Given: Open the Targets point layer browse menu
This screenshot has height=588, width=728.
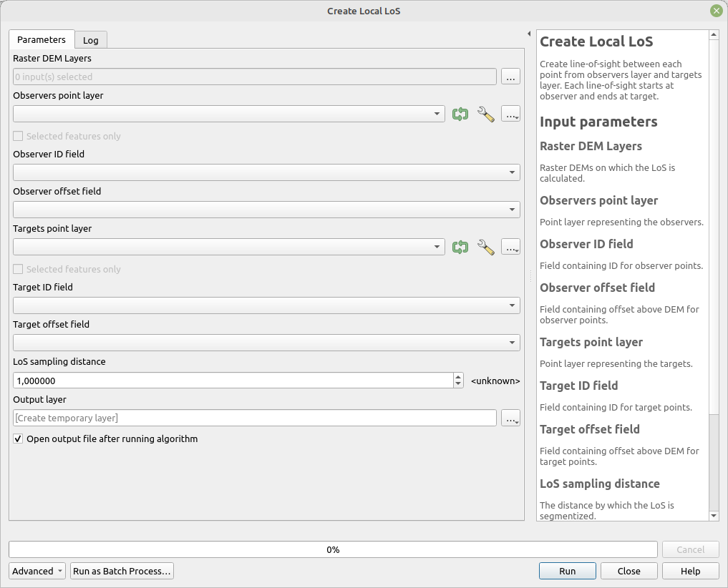Looking at the screenshot, I should pyautogui.click(x=510, y=247).
